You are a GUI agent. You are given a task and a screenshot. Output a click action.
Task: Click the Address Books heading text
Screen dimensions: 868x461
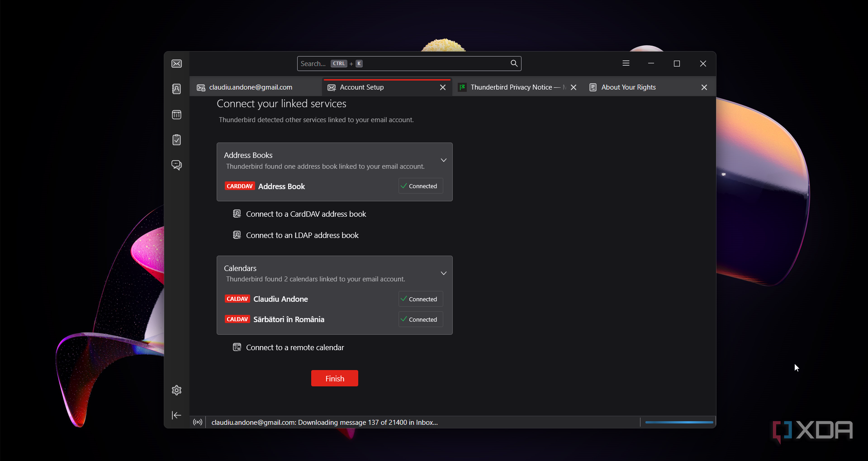tap(248, 155)
